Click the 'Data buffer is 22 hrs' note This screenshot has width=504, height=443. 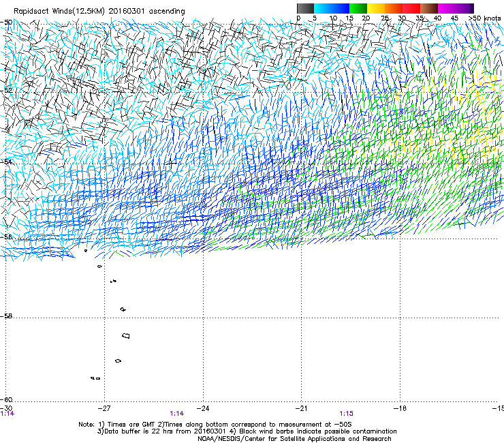pos(247,431)
